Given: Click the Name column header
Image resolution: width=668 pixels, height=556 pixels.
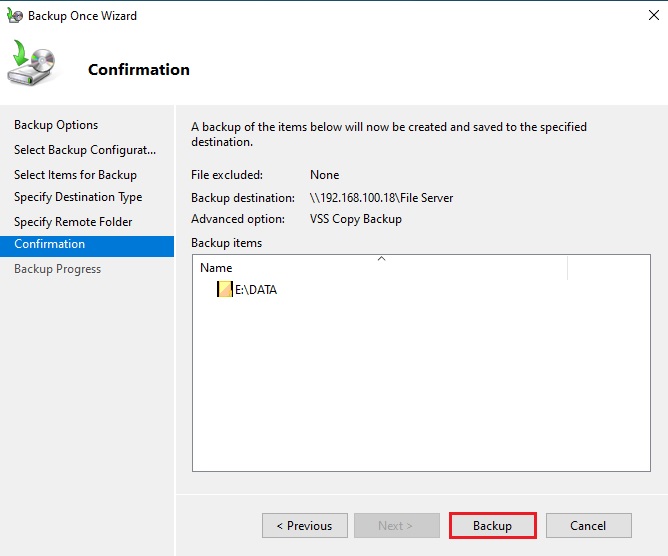Looking at the screenshot, I should click(216, 268).
